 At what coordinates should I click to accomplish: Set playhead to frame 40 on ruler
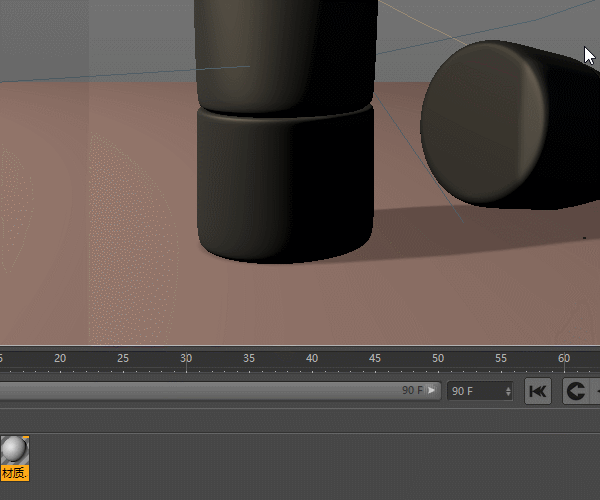312,364
